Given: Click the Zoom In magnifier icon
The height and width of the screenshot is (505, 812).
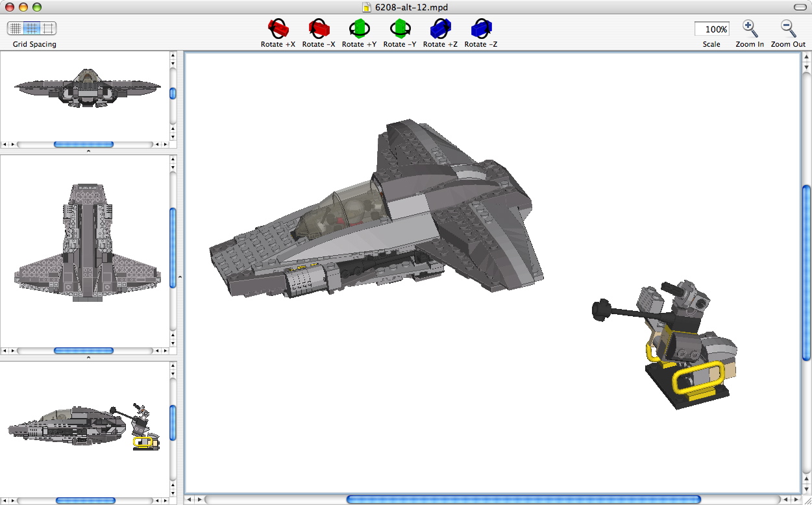Looking at the screenshot, I should [x=750, y=29].
